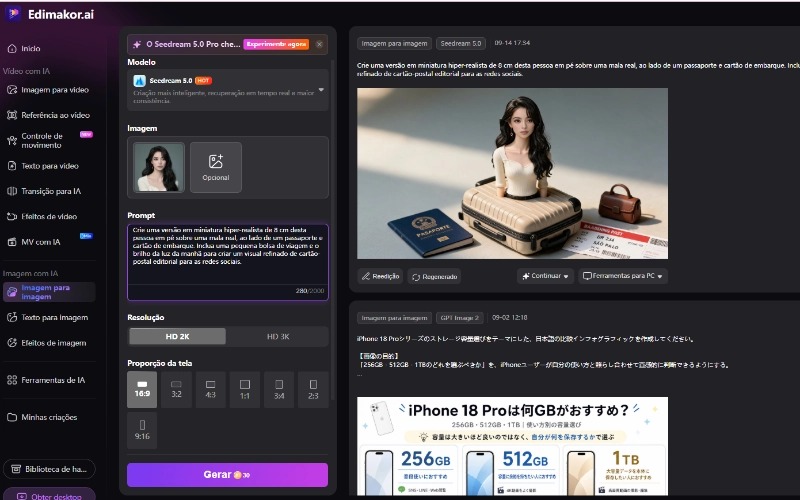Open Transição para IA
Image resolution: width=800 pixels, height=500 pixels.
pyautogui.click(x=44, y=191)
